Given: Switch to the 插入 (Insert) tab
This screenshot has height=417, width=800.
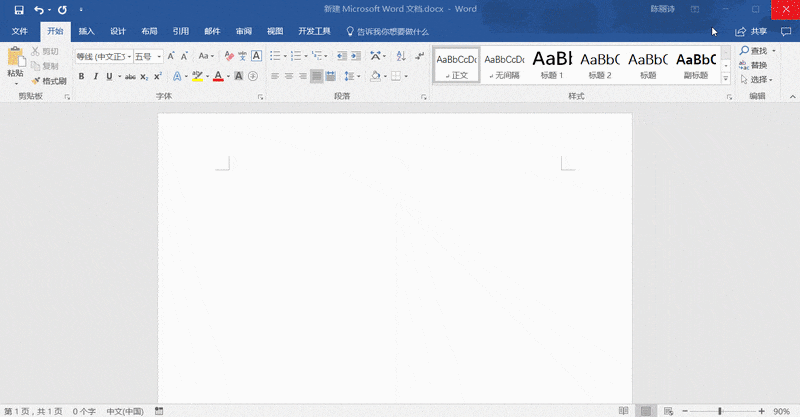Looking at the screenshot, I should (x=87, y=31).
